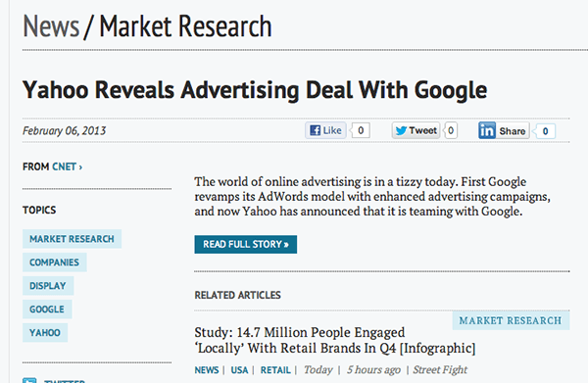Image resolution: width=588 pixels, height=383 pixels.
Task: Select the COMPANIES topic tag
Action: coord(54,263)
